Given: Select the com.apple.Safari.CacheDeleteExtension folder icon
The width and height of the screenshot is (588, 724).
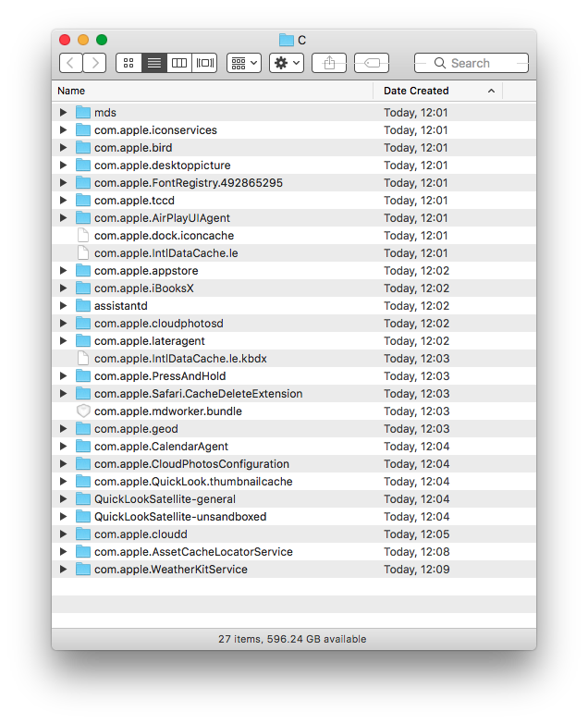Looking at the screenshot, I should click(x=83, y=393).
